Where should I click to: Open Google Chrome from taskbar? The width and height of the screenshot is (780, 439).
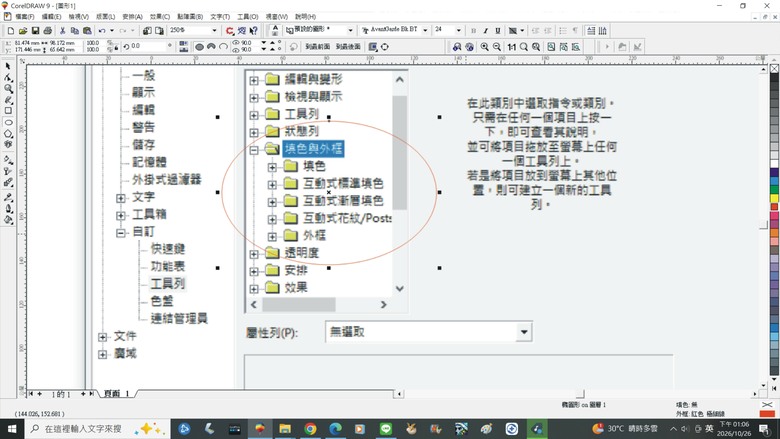click(310, 429)
